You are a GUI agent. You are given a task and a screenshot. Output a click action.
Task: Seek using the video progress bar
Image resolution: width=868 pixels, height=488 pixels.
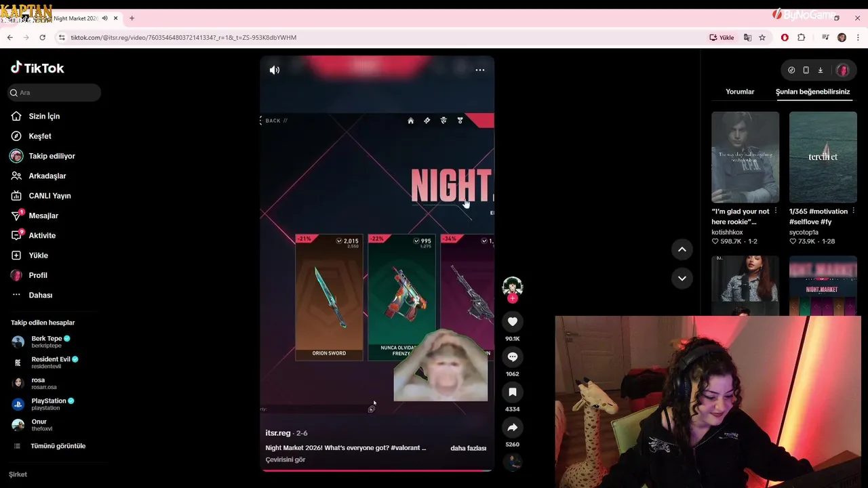377,470
